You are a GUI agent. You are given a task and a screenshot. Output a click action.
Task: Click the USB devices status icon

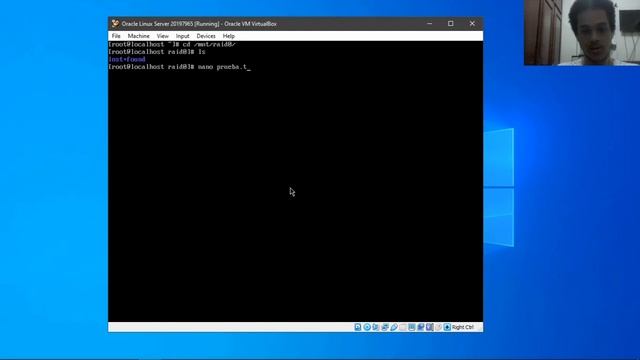[x=394, y=327]
